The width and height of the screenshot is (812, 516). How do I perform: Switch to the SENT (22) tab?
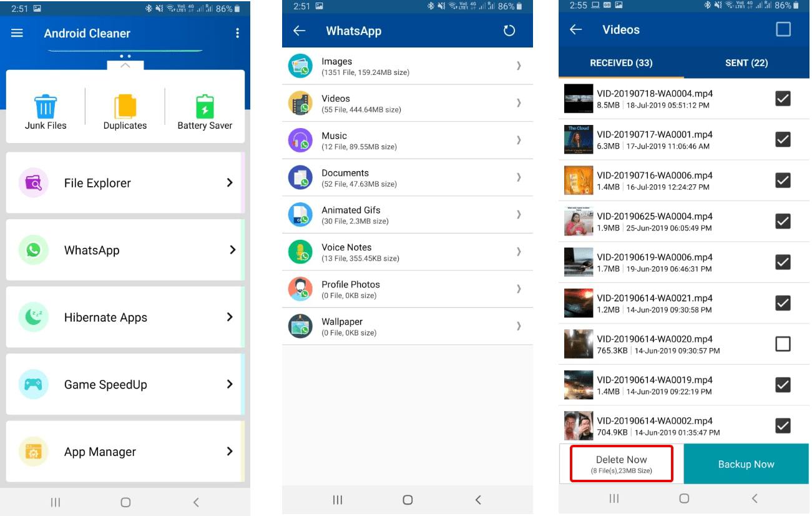746,63
